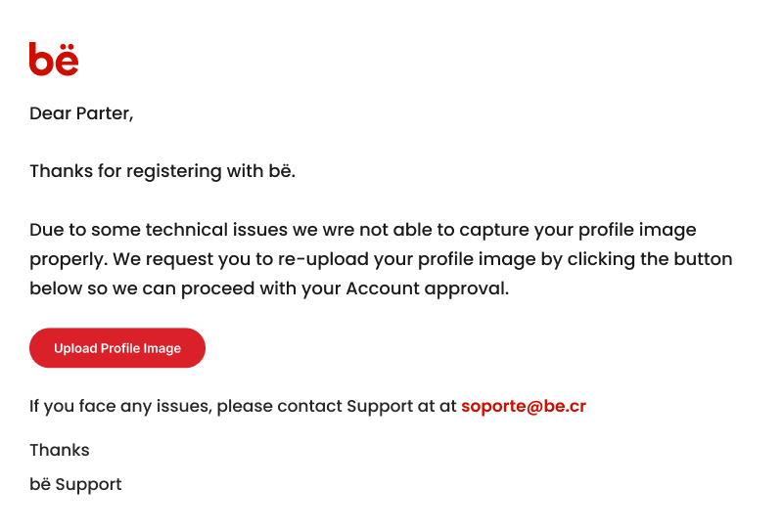This screenshot has height=532, width=783.
Task: Click the 'bë Support' signature
Action: pyautogui.click(x=75, y=485)
